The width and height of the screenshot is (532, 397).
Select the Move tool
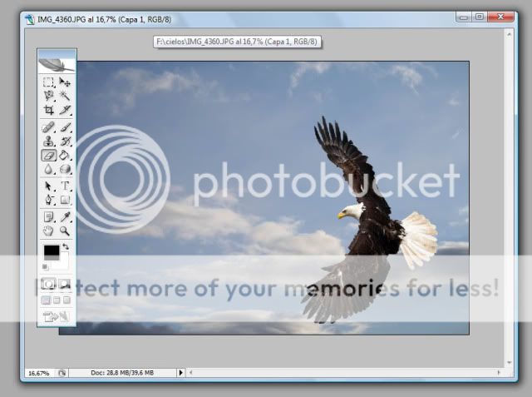65,82
